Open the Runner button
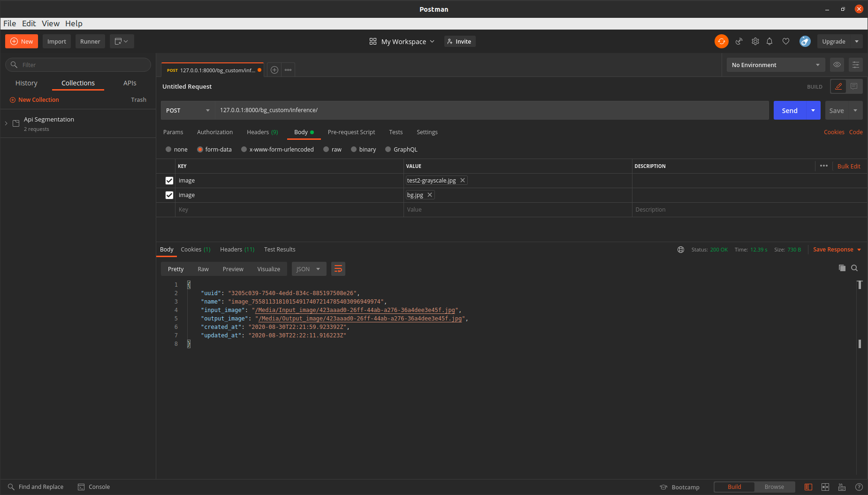Image resolution: width=868 pixels, height=495 pixels. click(90, 41)
